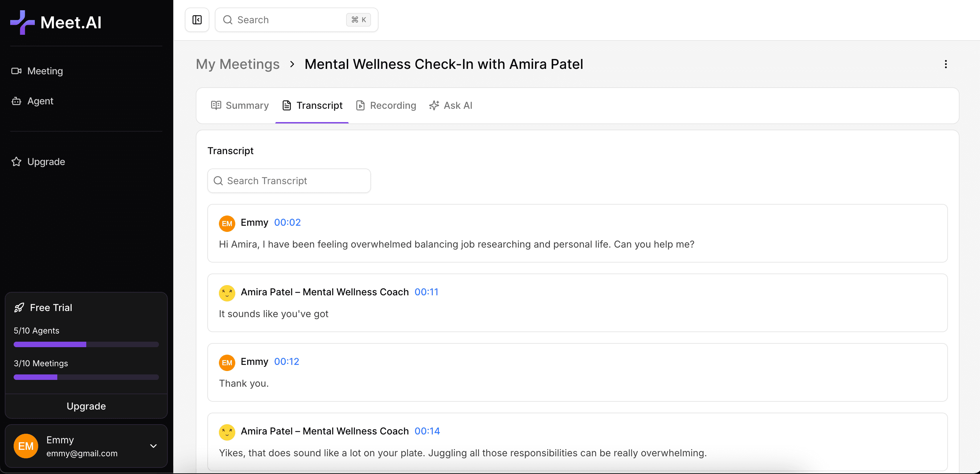Click the Upgrade star icon in the sidebar
This screenshot has width=980, height=474.
pyautogui.click(x=16, y=162)
